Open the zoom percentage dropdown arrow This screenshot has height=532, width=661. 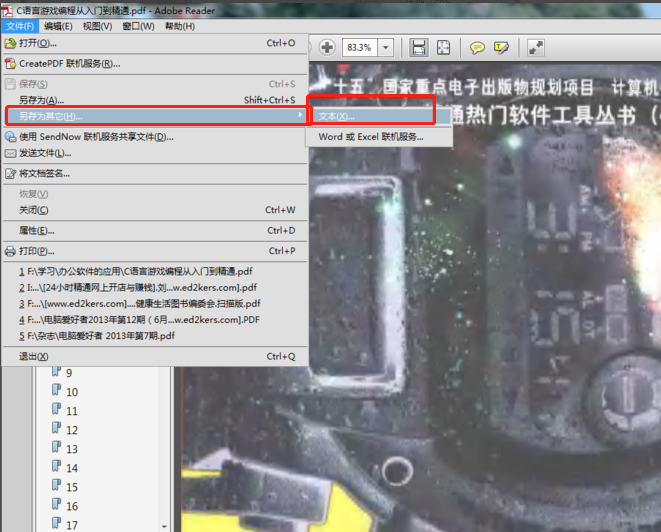click(x=386, y=47)
